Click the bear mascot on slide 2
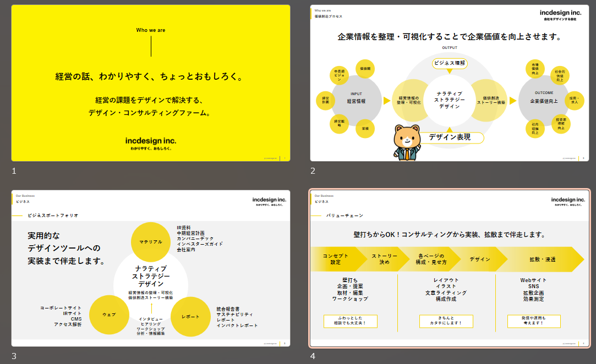The height and width of the screenshot is (364, 596). [x=406, y=143]
